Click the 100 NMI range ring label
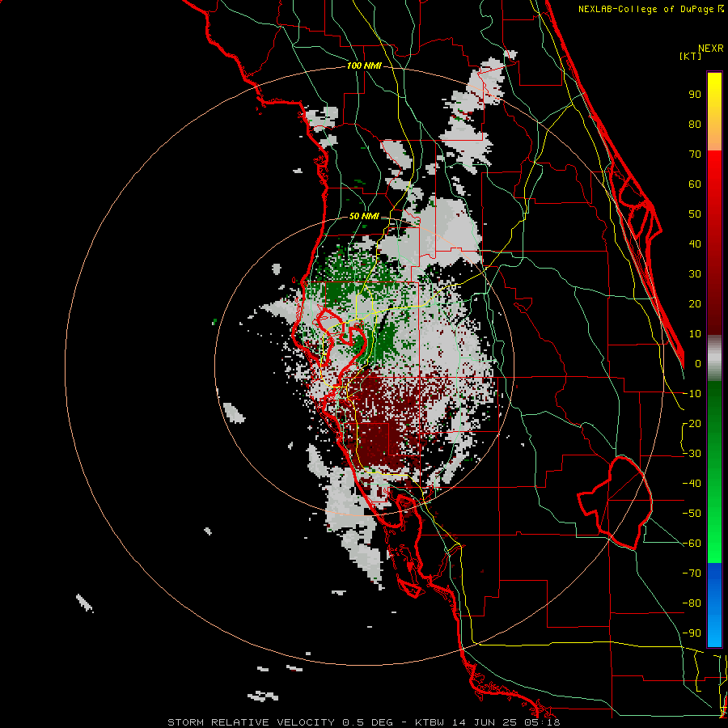The width and height of the screenshot is (728, 728). [x=364, y=66]
